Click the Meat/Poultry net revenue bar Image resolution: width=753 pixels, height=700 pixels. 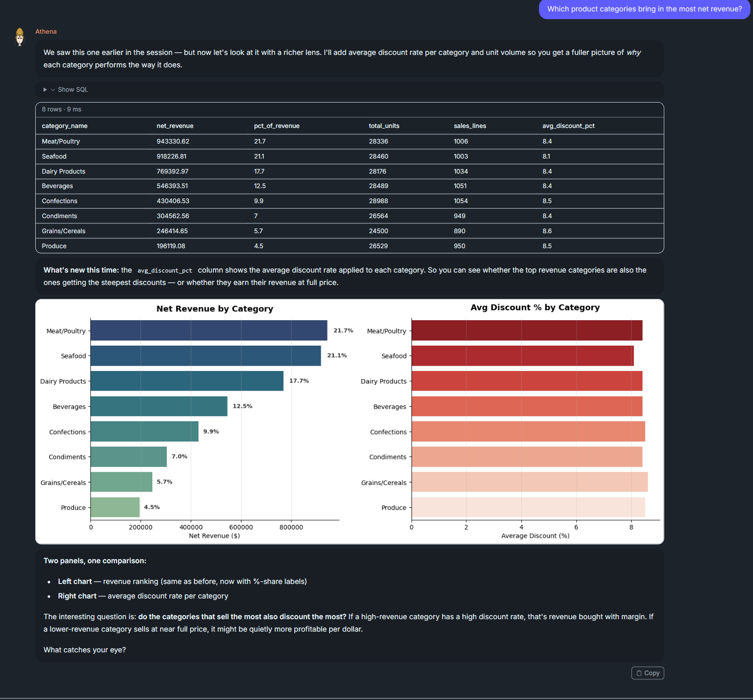pyautogui.click(x=209, y=331)
